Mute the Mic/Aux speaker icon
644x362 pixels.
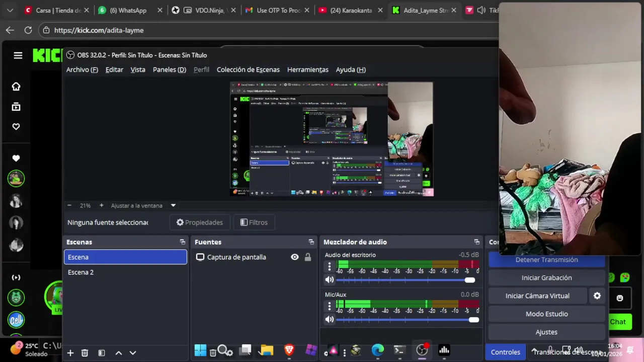330,319
